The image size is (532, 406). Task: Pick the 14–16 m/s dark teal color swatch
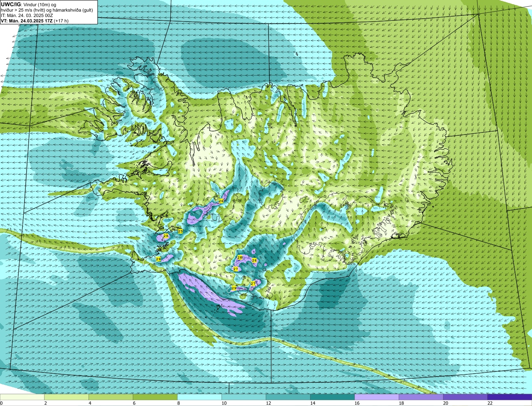pyautogui.click(x=332, y=397)
